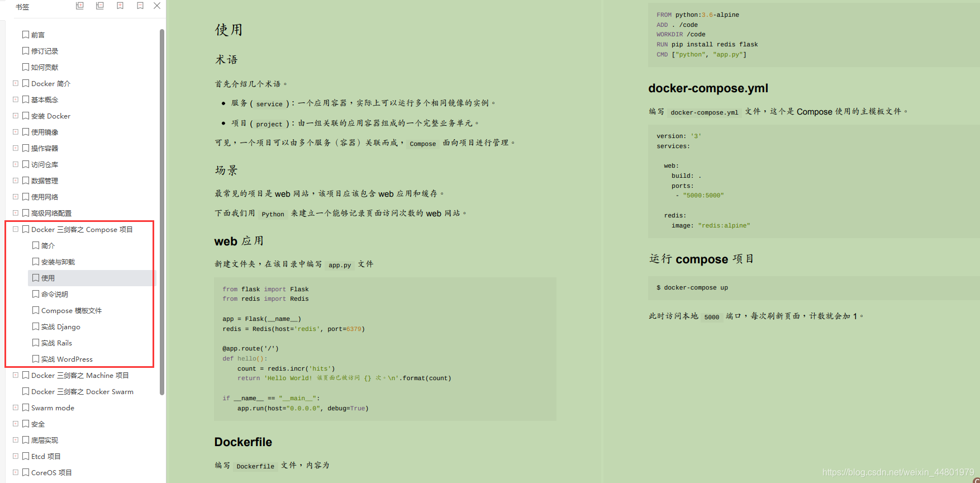Click the bookmark icon beside Compose 模板文件
This screenshot has width=980, height=483.
pos(36,310)
